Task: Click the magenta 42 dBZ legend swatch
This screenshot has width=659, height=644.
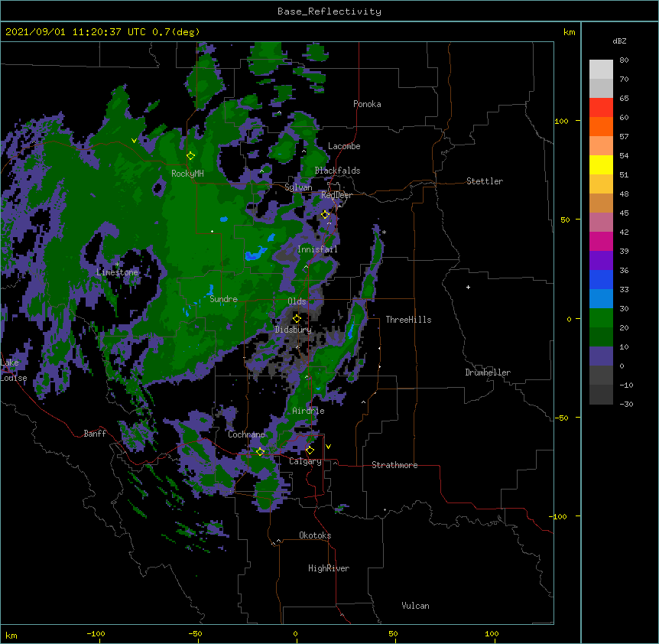Action: pyautogui.click(x=601, y=241)
